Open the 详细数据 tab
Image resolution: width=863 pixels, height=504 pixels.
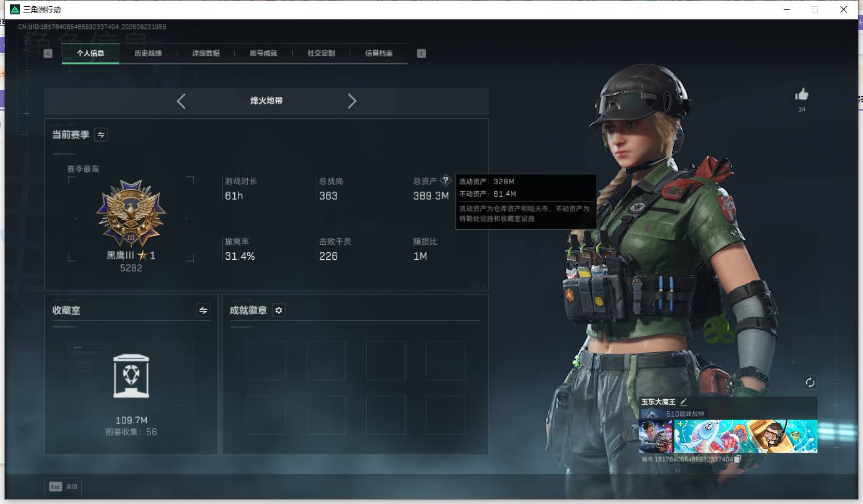coord(205,53)
